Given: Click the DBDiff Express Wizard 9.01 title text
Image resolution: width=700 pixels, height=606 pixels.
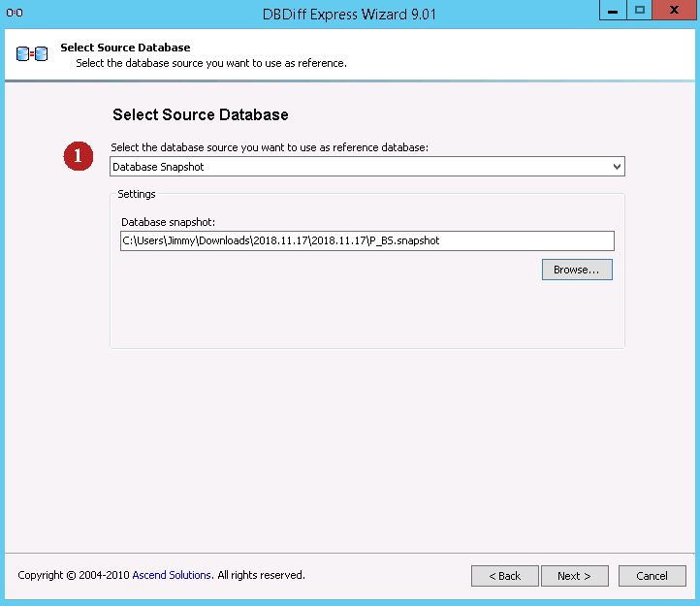Looking at the screenshot, I should click(350, 13).
